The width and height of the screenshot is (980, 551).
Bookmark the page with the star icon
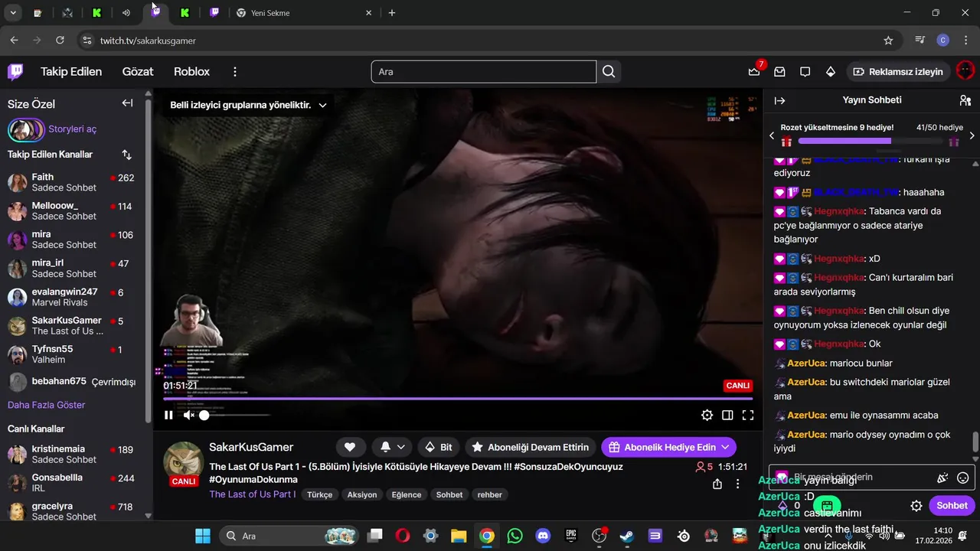tap(888, 41)
